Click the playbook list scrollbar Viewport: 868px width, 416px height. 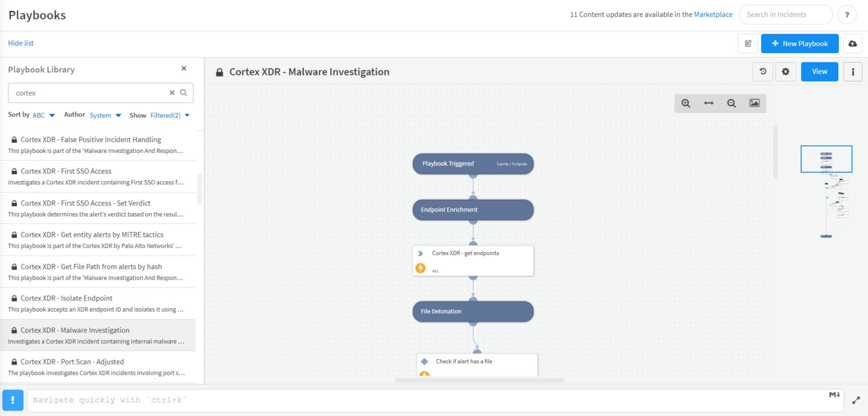(200, 189)
